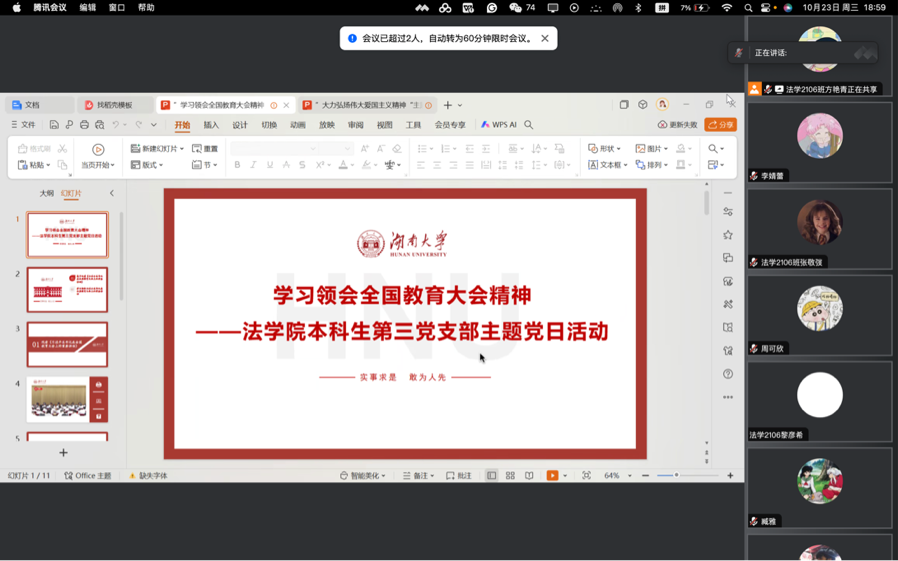
Task: Click the play from current slide icon
Action: [98, 150]
